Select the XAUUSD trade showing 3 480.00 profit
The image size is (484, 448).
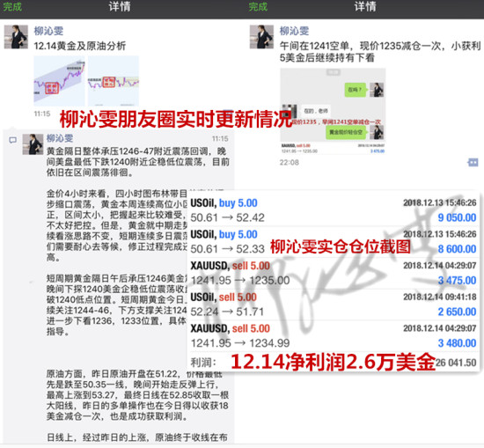pos(334,336)
